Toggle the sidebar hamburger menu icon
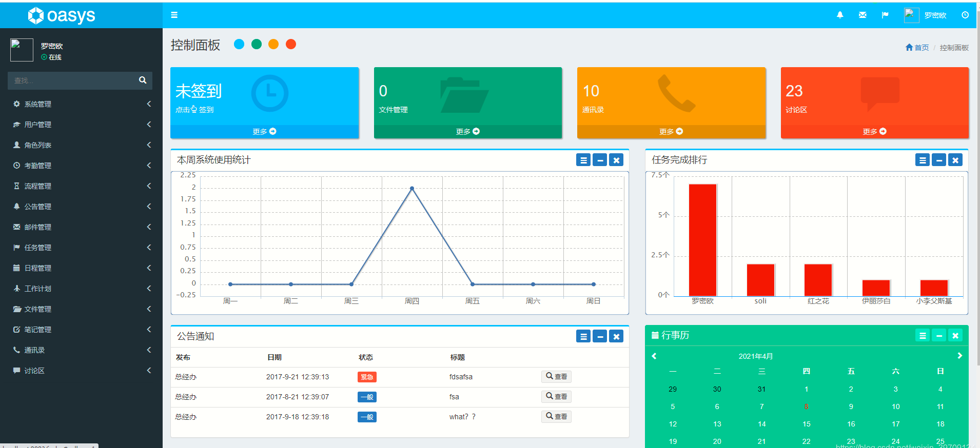This screenshot has height=448, width=980. click(174, 15)
